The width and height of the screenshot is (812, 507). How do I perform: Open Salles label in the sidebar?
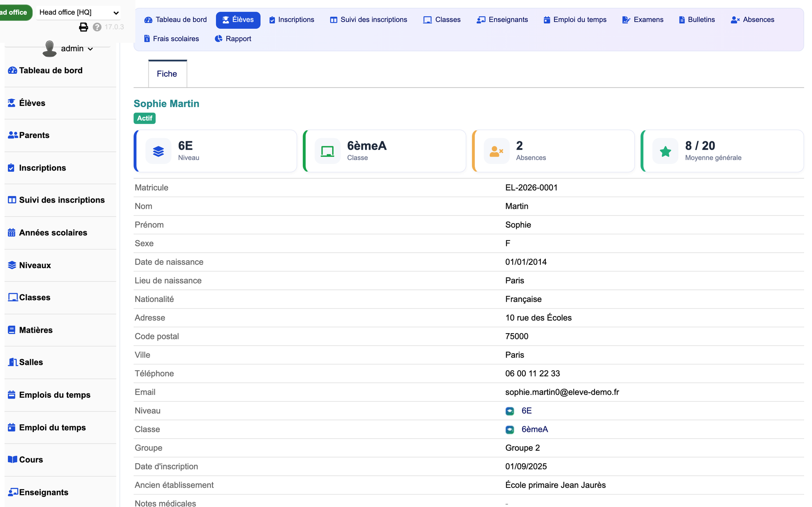31,362
